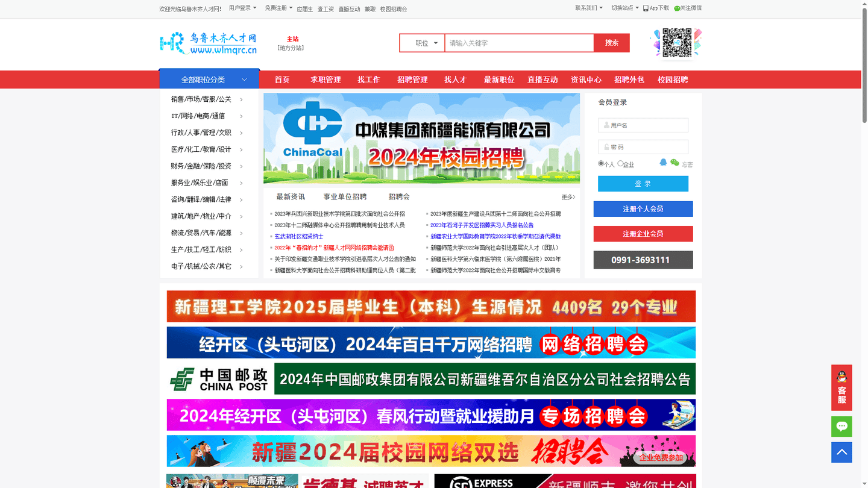Open the 资讯中心 nav item
The image size is (868, 488).
[x=586, y=80]
